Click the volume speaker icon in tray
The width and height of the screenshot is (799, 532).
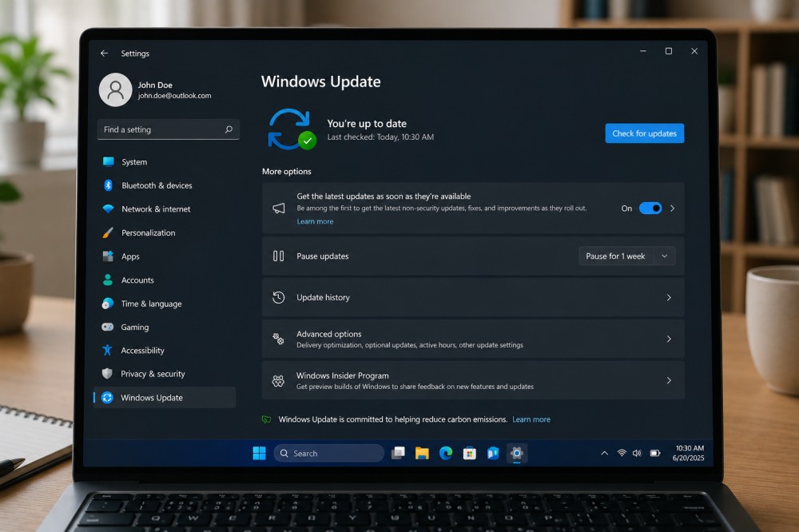click(637, 452)
